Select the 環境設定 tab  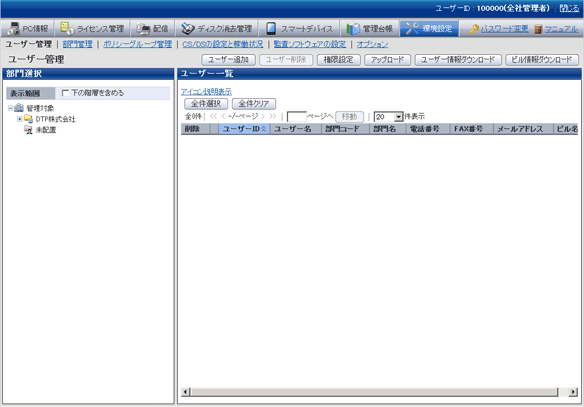(x=429, y=28)
